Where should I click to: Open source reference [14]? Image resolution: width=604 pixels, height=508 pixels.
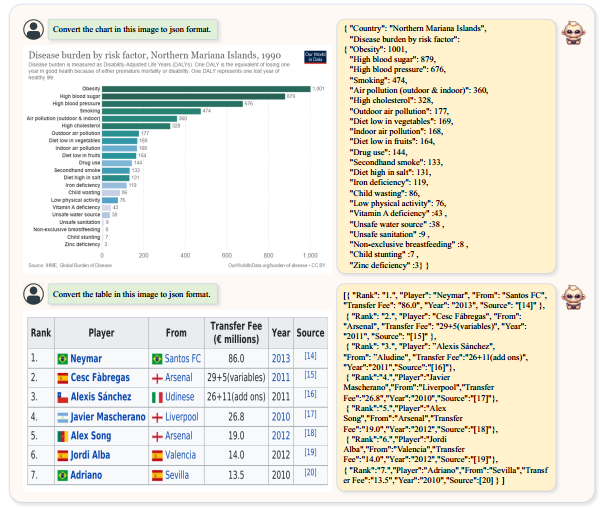pyautogui.click(x=310, y=356)
